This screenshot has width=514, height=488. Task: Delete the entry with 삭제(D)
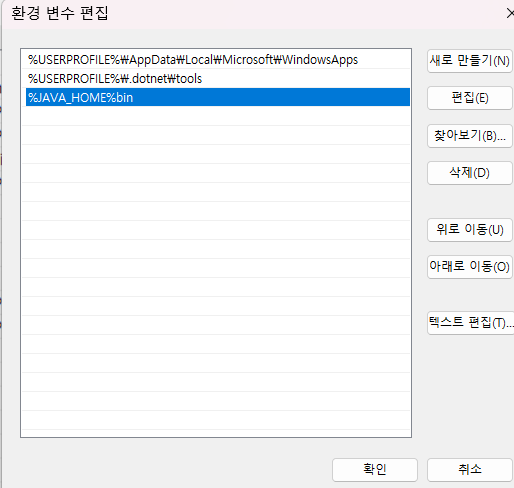click(x=469, y=173)
